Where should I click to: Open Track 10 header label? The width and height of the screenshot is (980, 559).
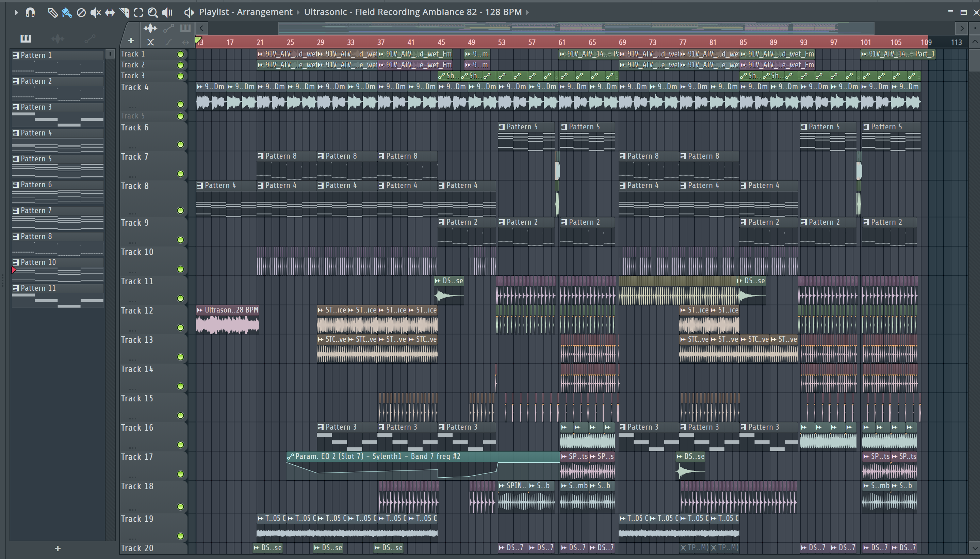coord(137,252)
